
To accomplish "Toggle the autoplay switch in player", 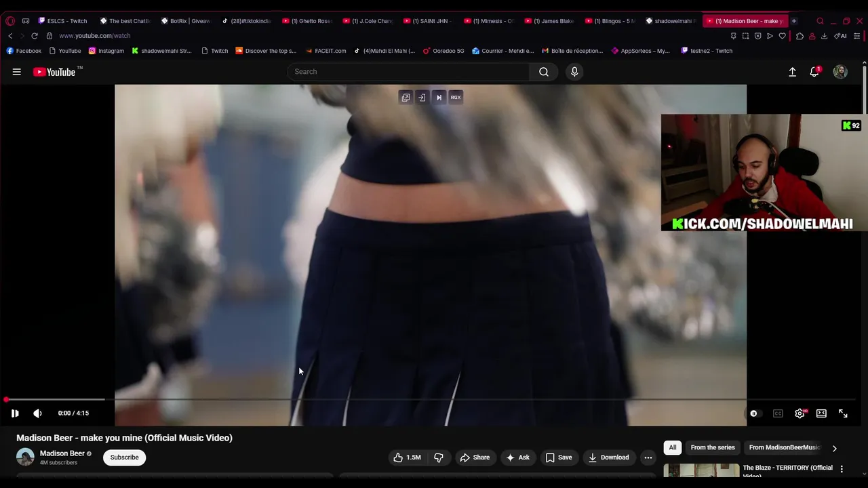I will point(753,413).
